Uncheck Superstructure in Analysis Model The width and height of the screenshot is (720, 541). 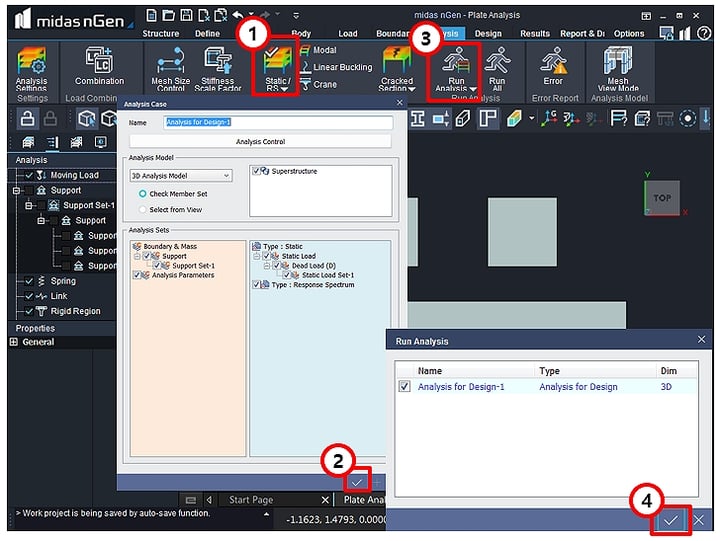coord(256,171)
